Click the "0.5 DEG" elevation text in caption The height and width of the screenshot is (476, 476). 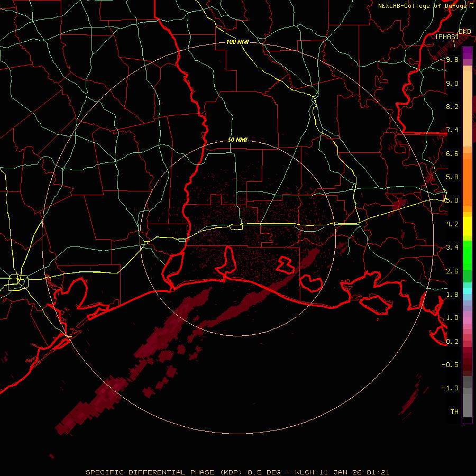[x=264, y=472]
